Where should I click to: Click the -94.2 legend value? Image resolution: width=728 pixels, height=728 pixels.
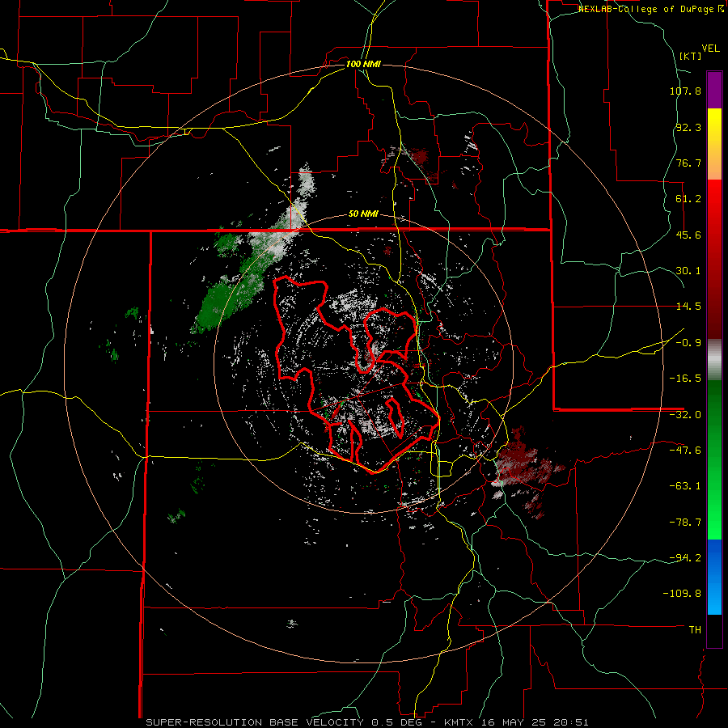[685, 558]
